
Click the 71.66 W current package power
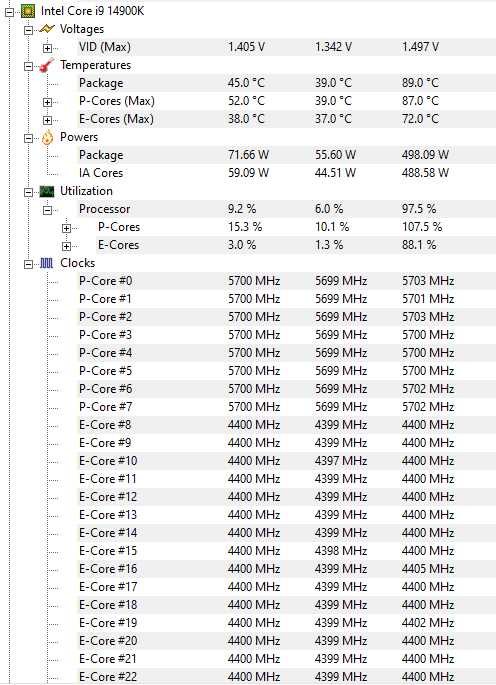[248, 155]
